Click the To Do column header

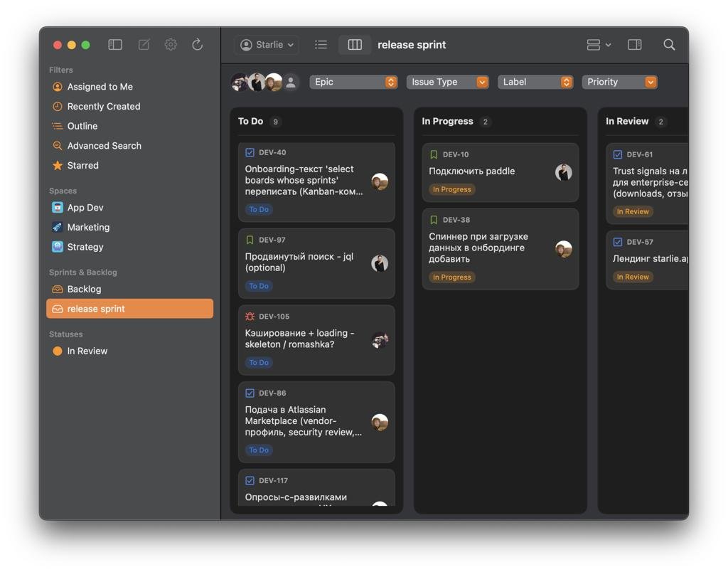pos(251,121)
